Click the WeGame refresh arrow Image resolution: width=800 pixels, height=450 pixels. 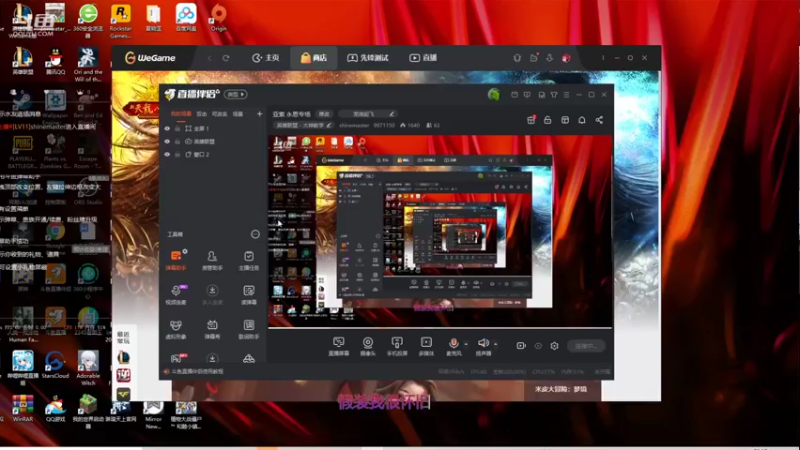(226, 58)
